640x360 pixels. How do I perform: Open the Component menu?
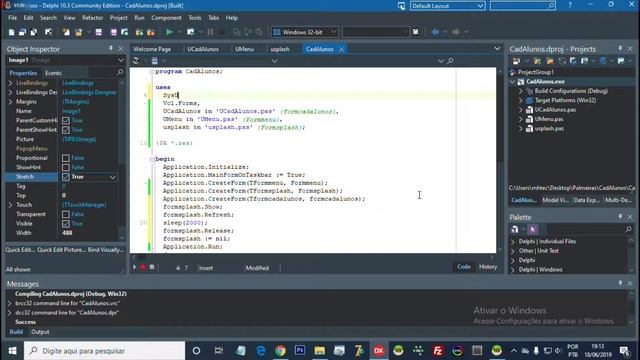pyautogui.click(x=166, y=18)
